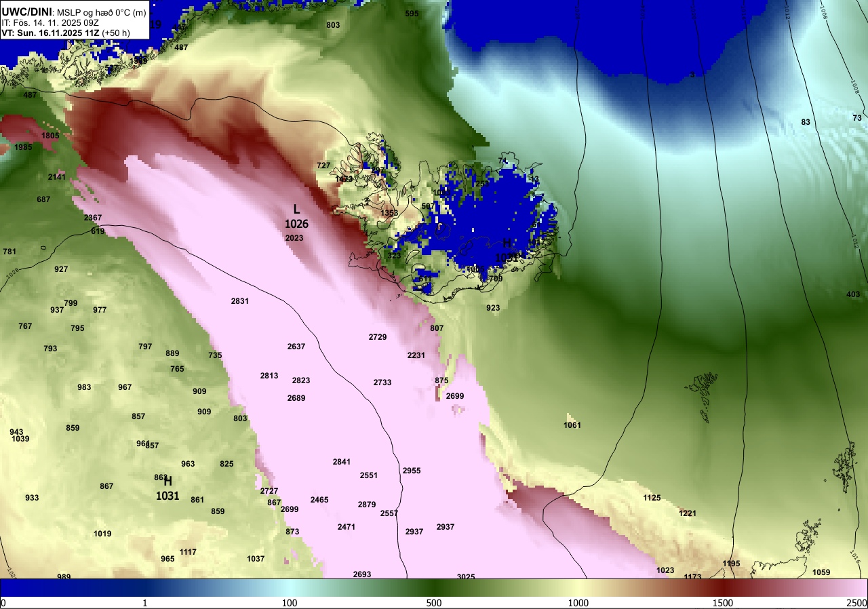Click the value '1039' on the left edge
Screen dimensions: 868x609
point(20,439)
